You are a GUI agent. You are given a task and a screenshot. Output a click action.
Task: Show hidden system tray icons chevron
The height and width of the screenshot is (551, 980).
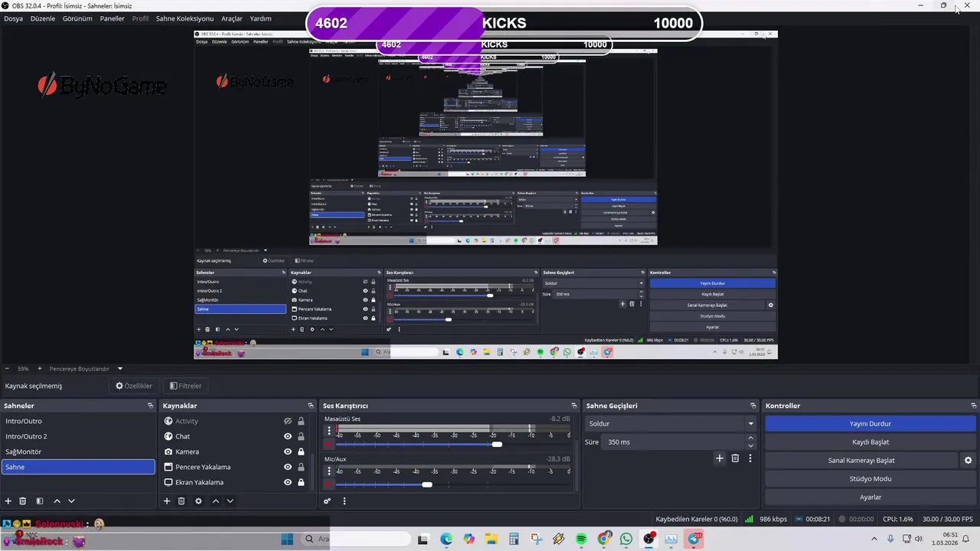coord(874,539)
